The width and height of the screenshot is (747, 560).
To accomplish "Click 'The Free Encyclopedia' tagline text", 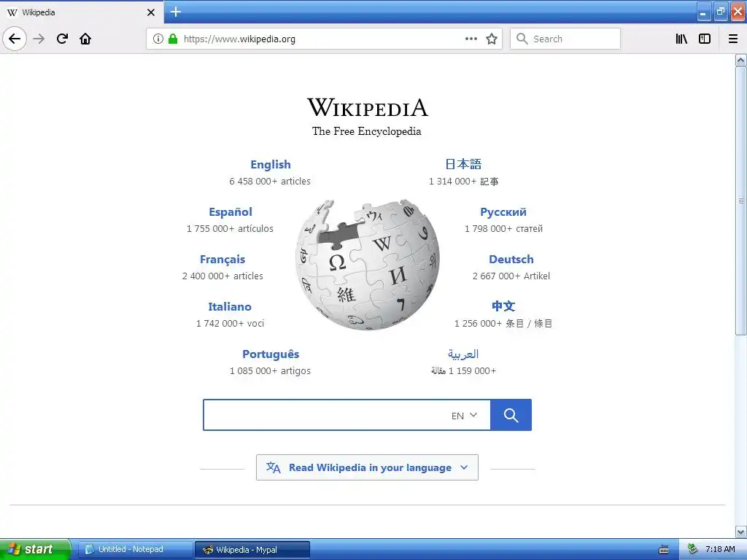I will 367,131.
